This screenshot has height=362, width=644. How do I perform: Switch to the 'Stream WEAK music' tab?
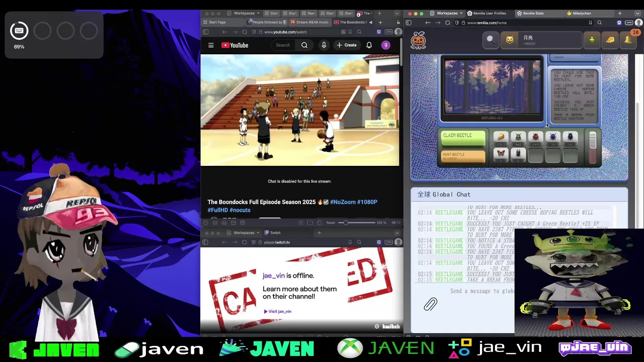(x=310, y=22)
